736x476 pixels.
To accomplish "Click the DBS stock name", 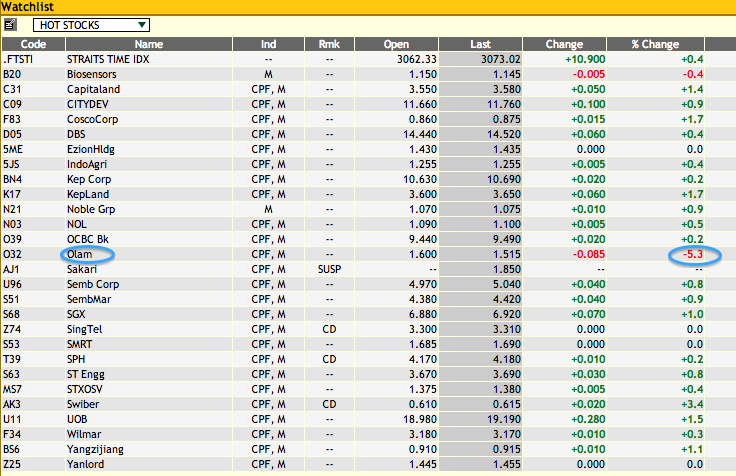I will (x=77, y=134).
